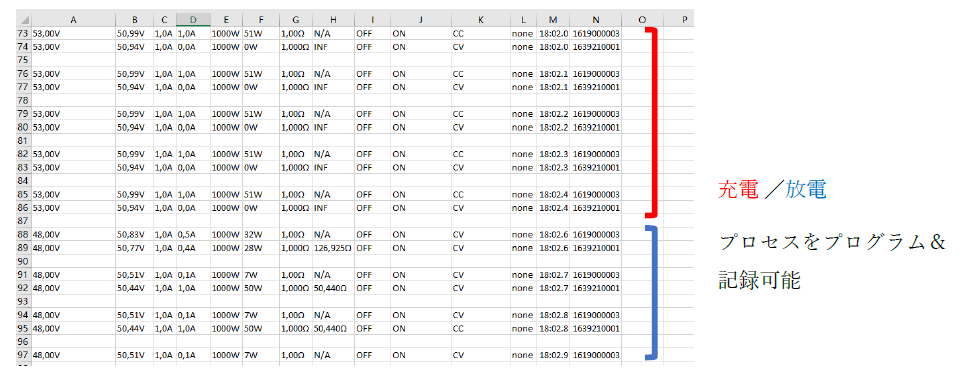Image resolution: width=968 pixels, height=373 pixels.
Task: Select row 73 header
Action: [x=23, y=33]
